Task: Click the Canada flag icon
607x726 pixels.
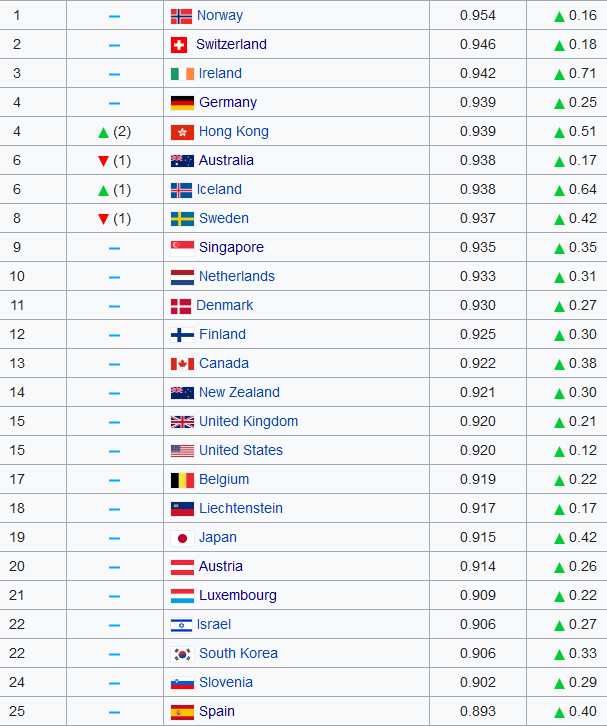Action: pyautogui.click(x=182, y=364)
